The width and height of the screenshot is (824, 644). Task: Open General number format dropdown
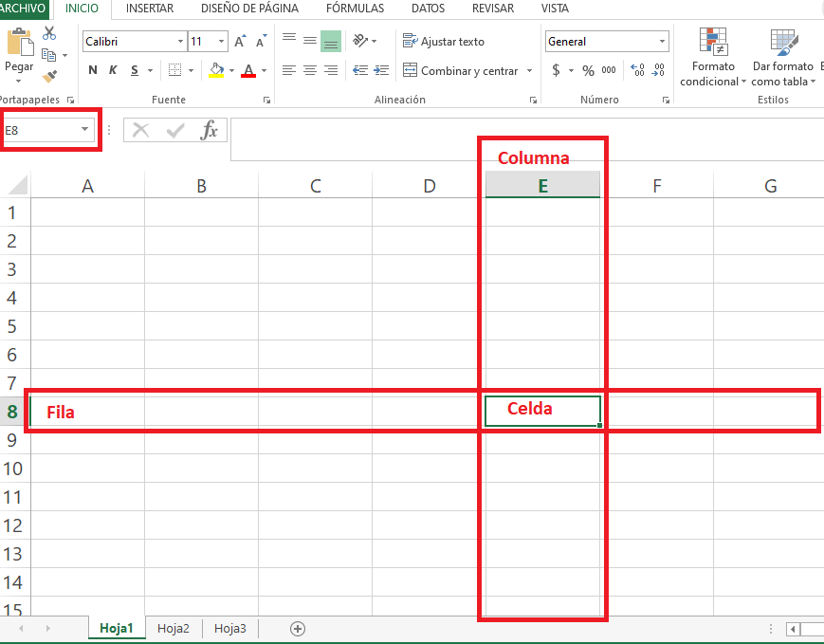(x=662, y=41)
